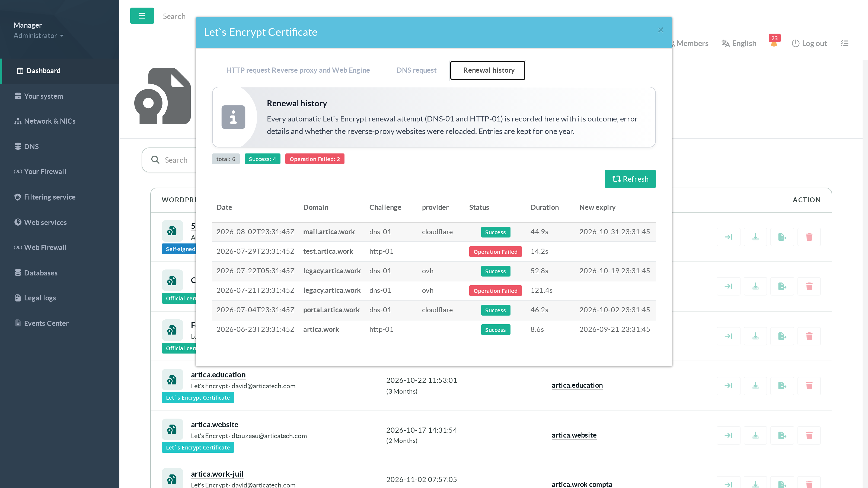The image size is (868, 488).
Task: Expand the Administrator account dropdown
Action: point(39,36)
